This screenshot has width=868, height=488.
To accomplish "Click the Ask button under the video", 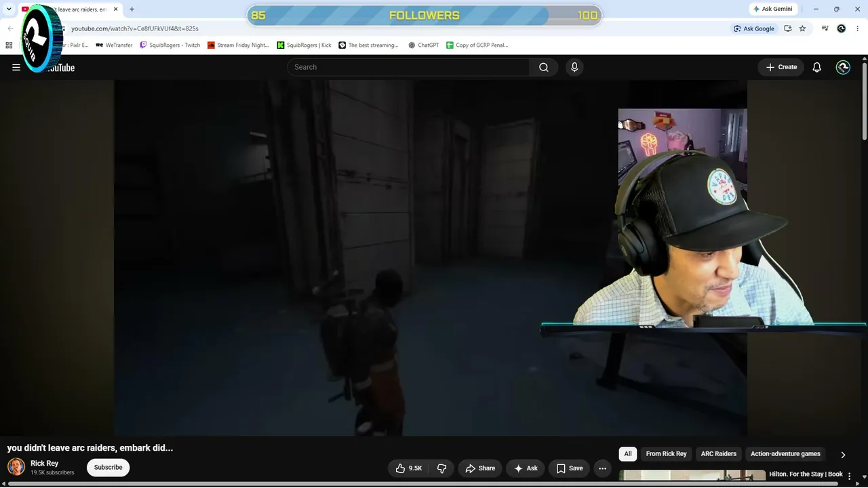I will pos(526,468).
